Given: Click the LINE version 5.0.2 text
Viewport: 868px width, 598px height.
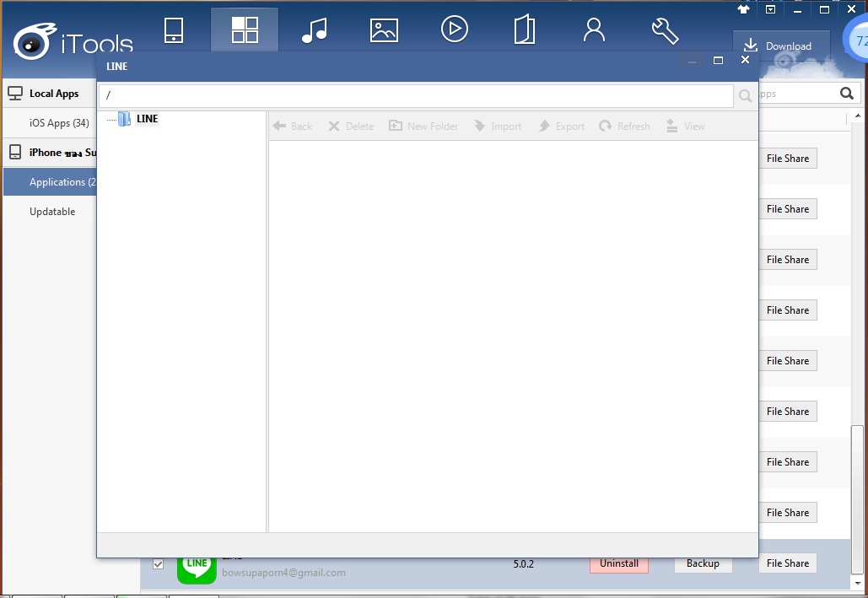Looking at the screenshot, I should 523,564.
